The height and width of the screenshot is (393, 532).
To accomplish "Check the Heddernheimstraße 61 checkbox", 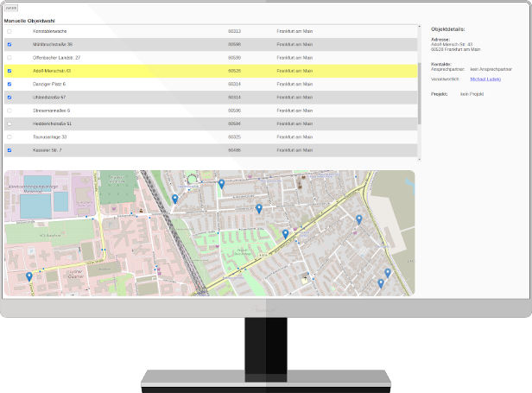I will click(9, 124).
